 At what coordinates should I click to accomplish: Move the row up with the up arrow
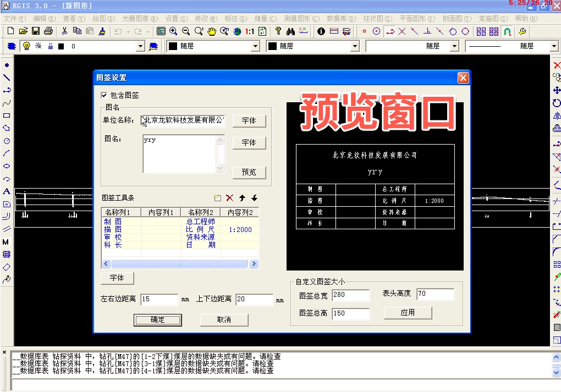[x=243, y=198]
